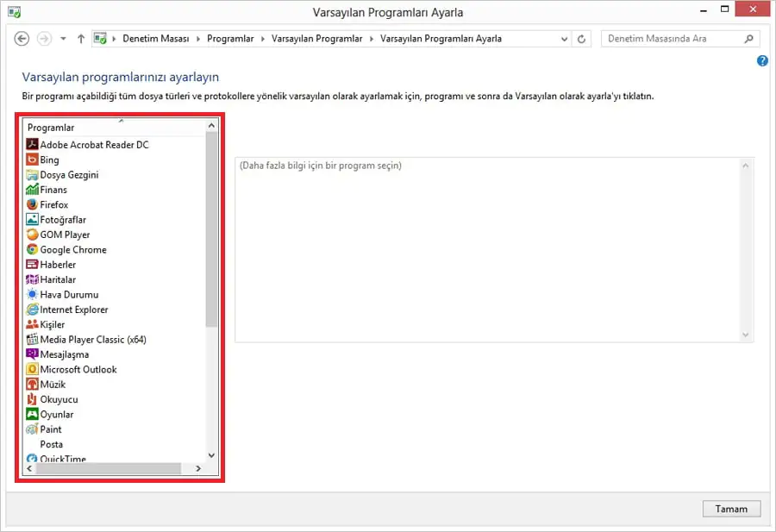Select the Kişiler people icon
Screen dimensions: 776x532
click(x=32, y=324)
